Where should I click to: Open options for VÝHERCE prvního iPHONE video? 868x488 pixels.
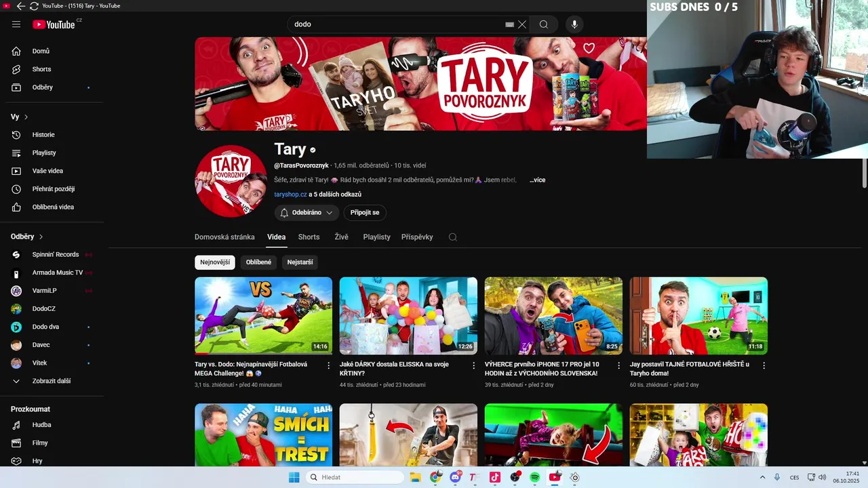(x=618, y=365)
